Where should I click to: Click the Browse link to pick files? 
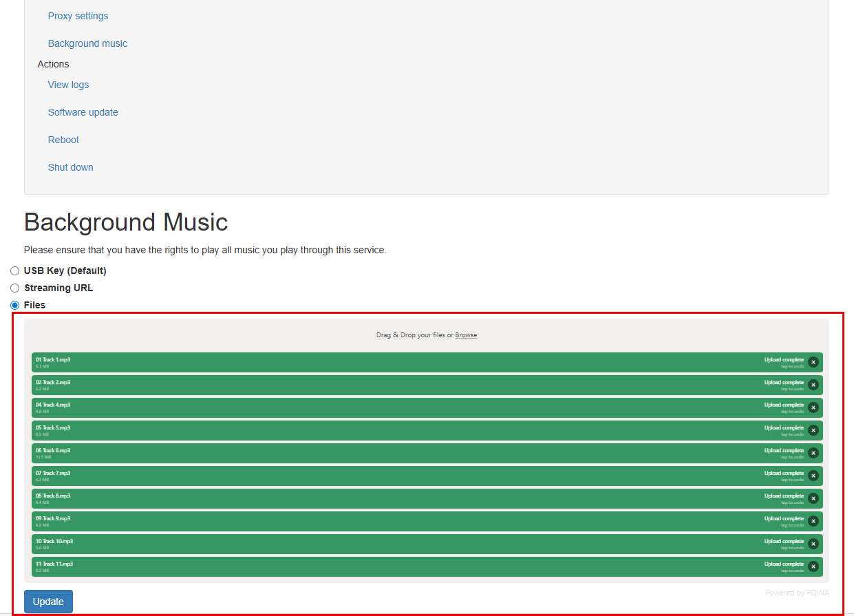point(466,335)
